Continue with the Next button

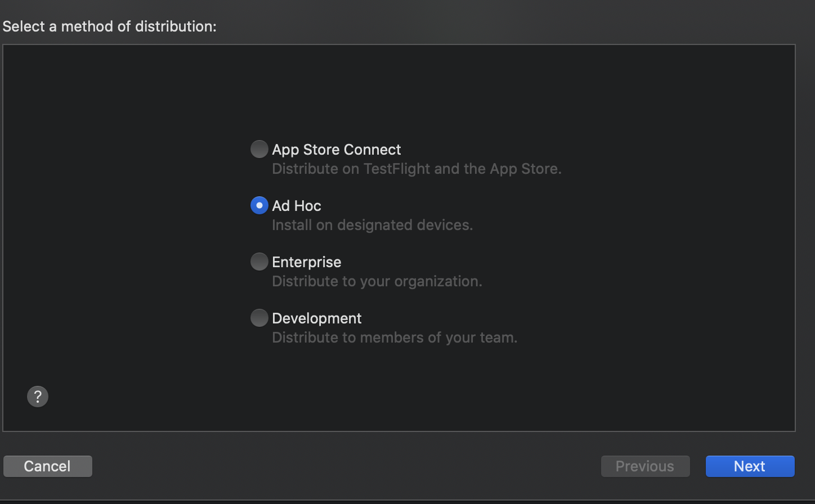(750, 466)
